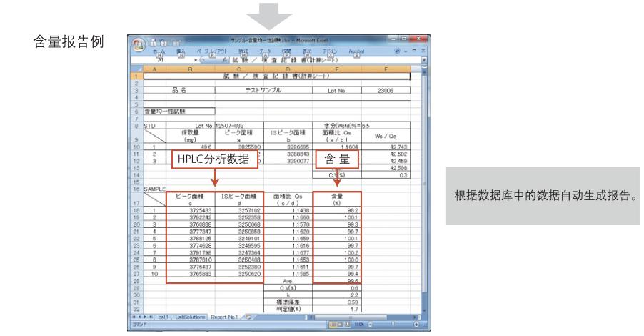Open the 挿入 ribbon tab
Screen dimensions: 644x336
click(181, 51)
